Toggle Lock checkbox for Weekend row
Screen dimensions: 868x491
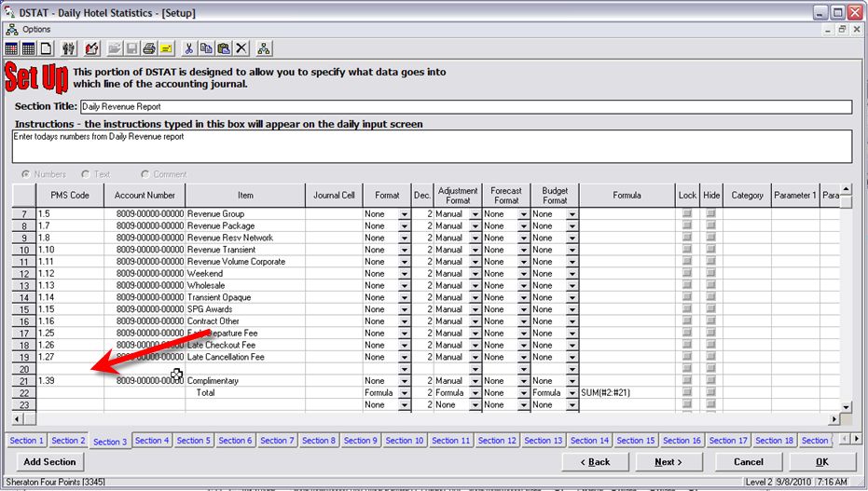point(687,273)
